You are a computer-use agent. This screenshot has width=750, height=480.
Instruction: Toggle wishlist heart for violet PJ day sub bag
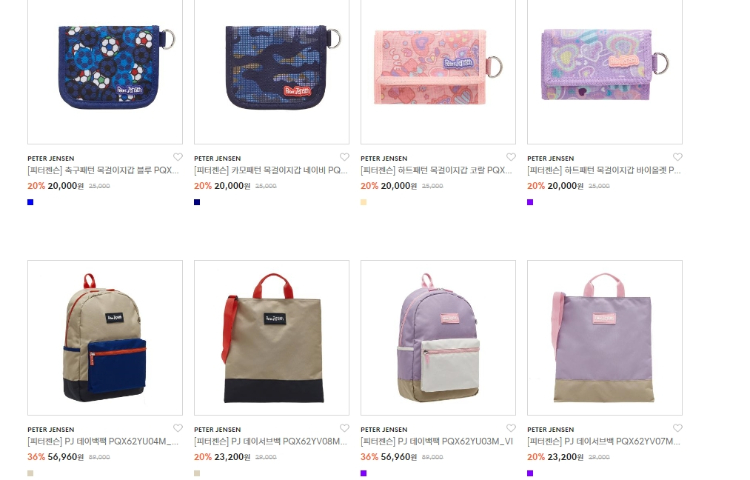(677, 428)
